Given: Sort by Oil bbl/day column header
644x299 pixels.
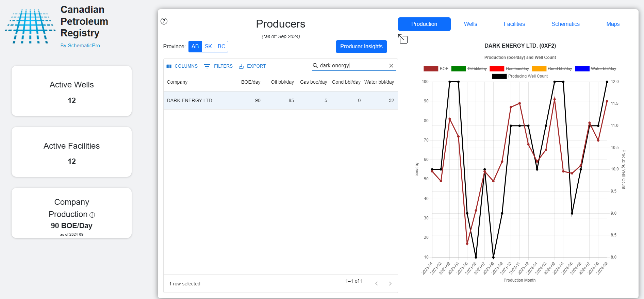Looking at the screenshot, I should 282,82.
